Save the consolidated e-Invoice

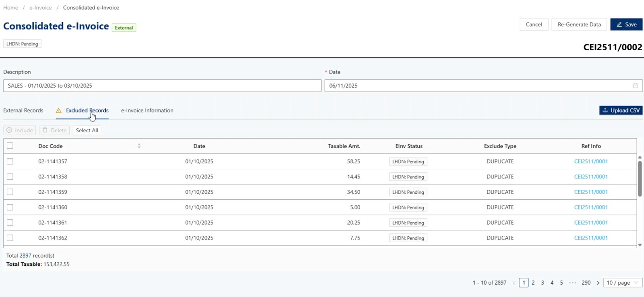(626, 25)
